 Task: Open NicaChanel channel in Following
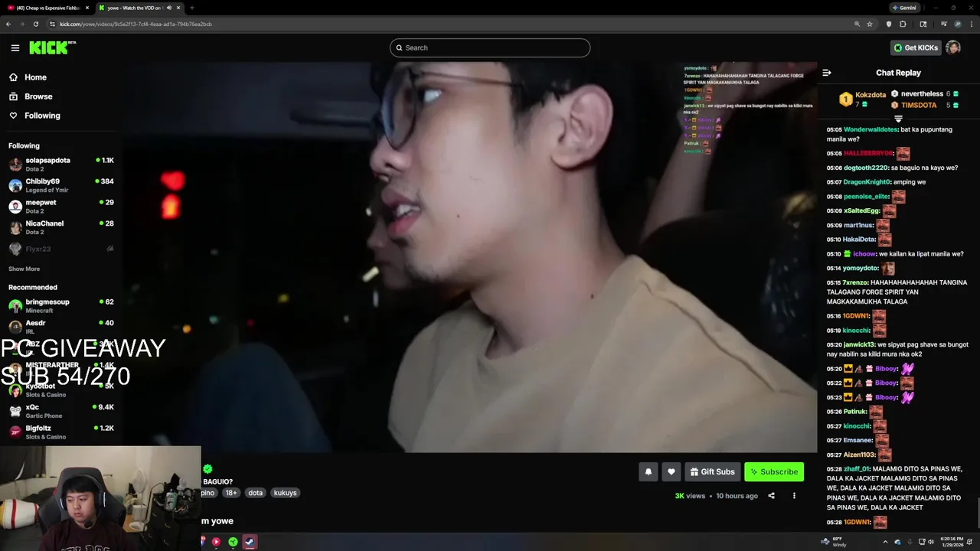61,227
